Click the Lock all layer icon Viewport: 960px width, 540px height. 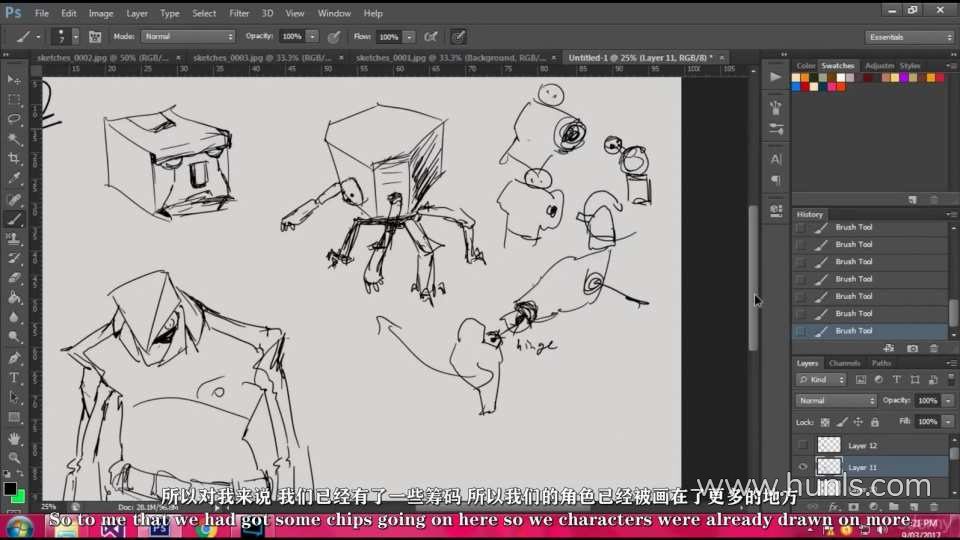point(872,422)
